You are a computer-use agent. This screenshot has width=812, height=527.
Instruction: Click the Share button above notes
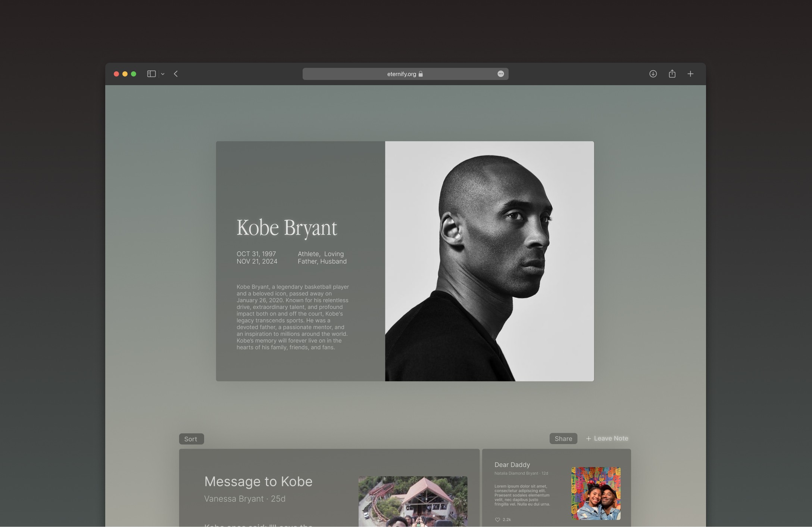(563, 438)
